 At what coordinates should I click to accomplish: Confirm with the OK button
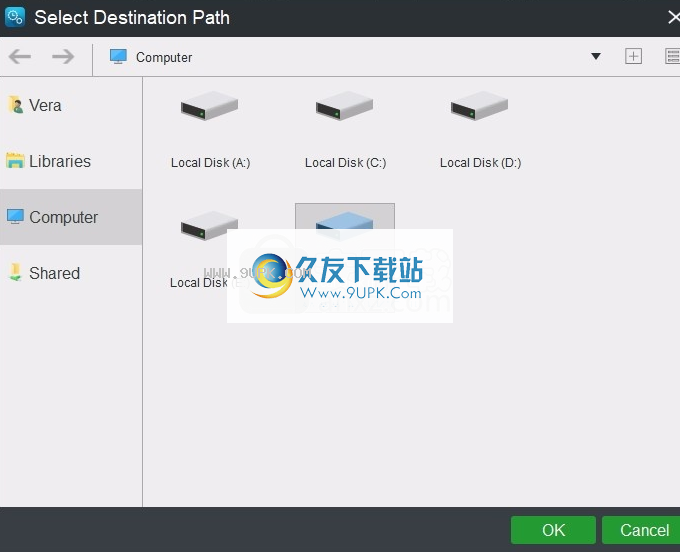pos(553,530)
